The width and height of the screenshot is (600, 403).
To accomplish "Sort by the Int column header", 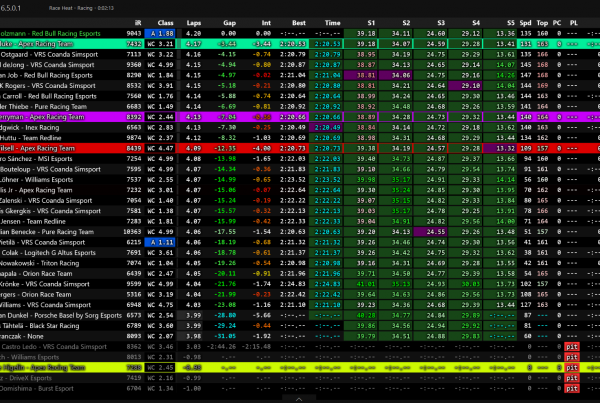I will [x=266, y=23].
